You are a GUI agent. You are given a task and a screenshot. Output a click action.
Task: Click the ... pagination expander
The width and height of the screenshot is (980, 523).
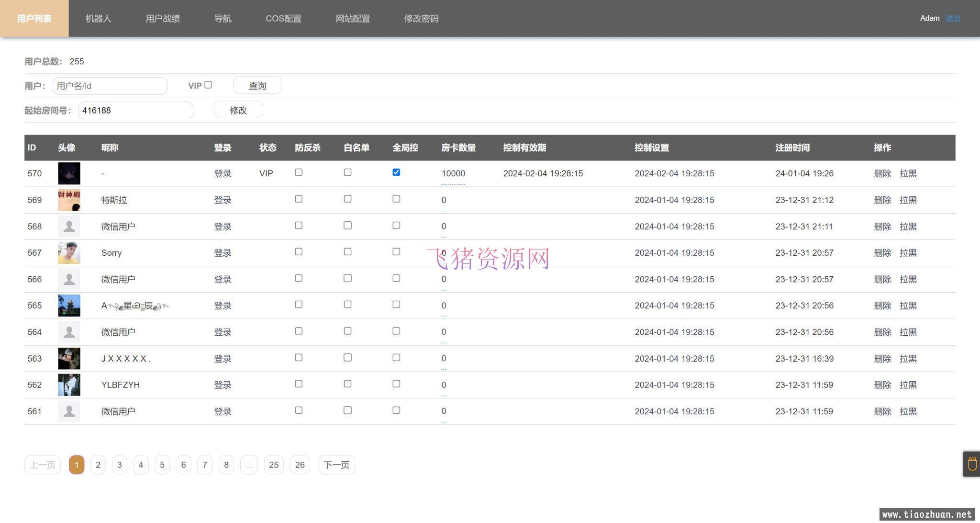click(248, 465)
